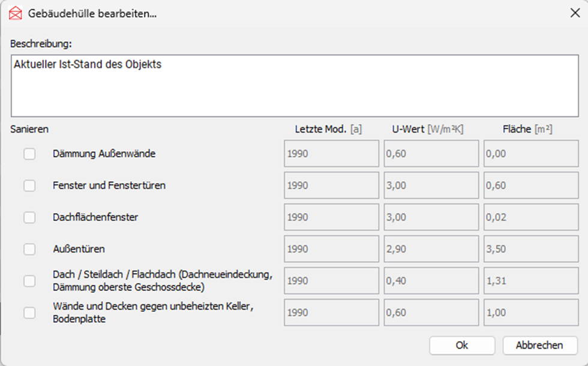
Task: Select the Dach / Steildach / Flachdach checkbox
Action: [29, 281]
